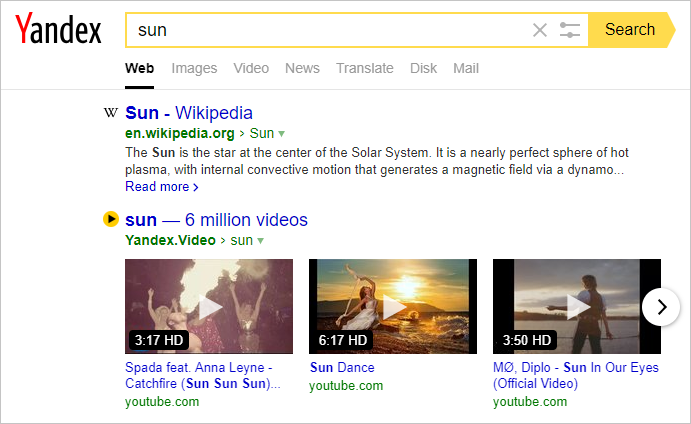Image resolution: width=691 pixels, height=424 pixels.
Task: Click the Yandex logo
Action: pyautogui.click(x=58, y=29)
